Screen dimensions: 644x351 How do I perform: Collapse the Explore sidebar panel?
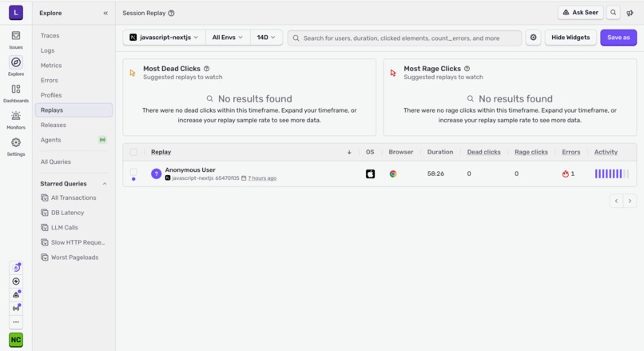pos(105,13)
